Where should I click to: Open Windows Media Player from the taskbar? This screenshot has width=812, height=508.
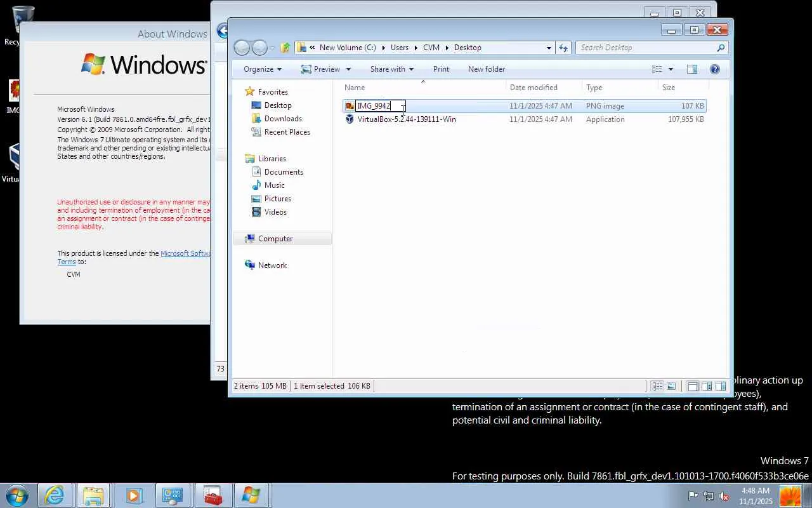(133, 495)
